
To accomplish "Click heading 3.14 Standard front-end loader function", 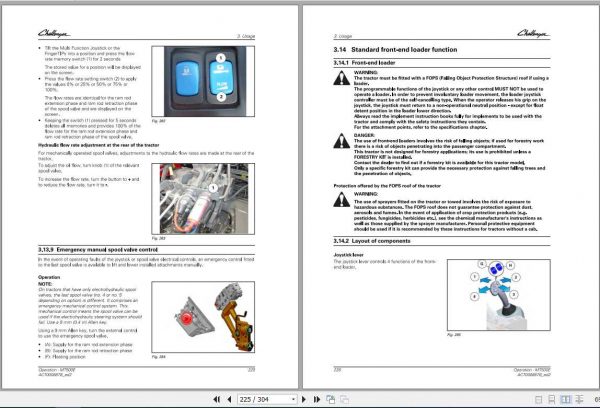I will [x=395, y=49].
